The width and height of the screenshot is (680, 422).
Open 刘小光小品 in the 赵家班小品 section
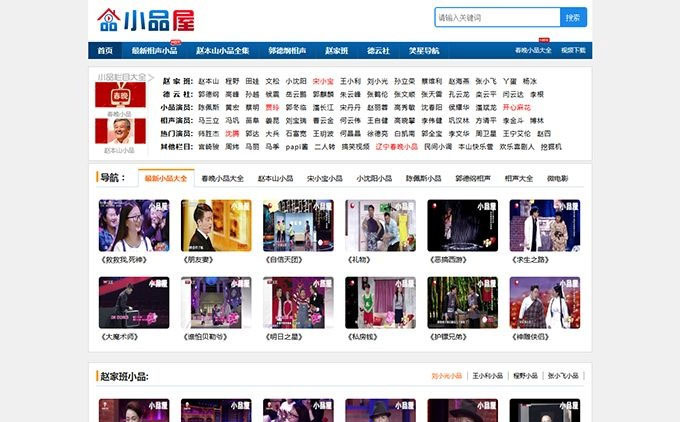[x=447, y=376]
